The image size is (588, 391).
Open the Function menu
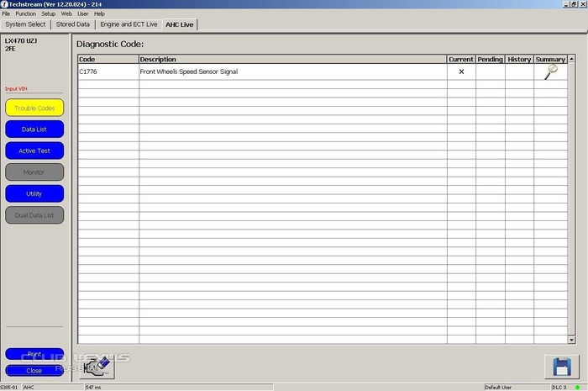[25, 13]
